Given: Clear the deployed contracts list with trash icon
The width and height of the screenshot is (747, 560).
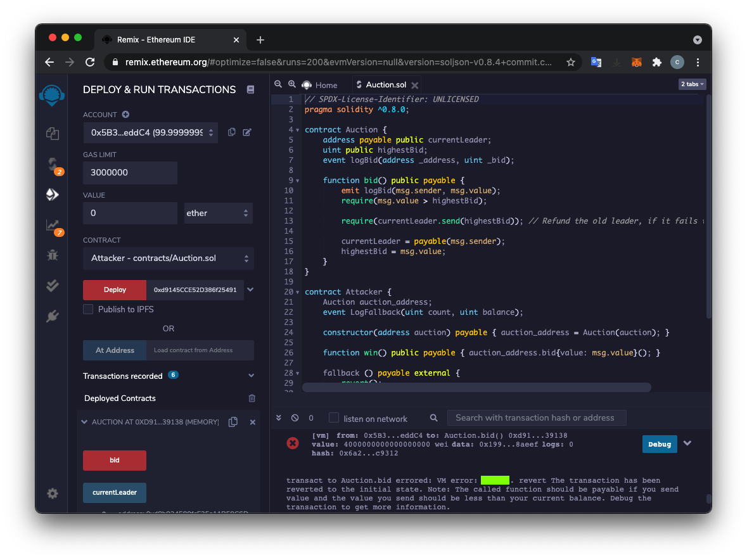Looking at the screenshot, I should tap(252, 398).
